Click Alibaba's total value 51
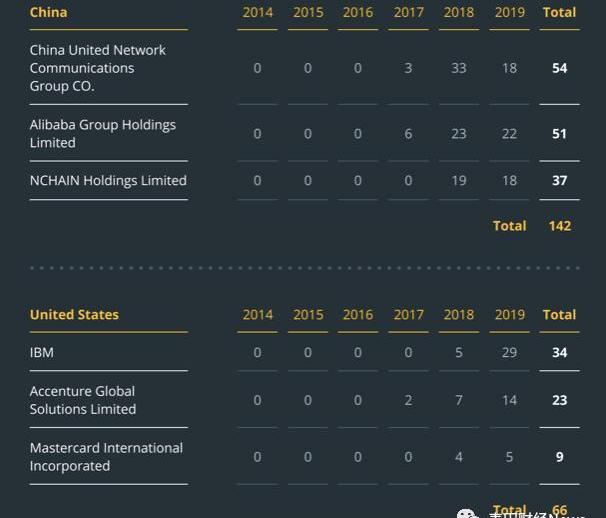This screenshot has width=606, height=518. (559, 134)
